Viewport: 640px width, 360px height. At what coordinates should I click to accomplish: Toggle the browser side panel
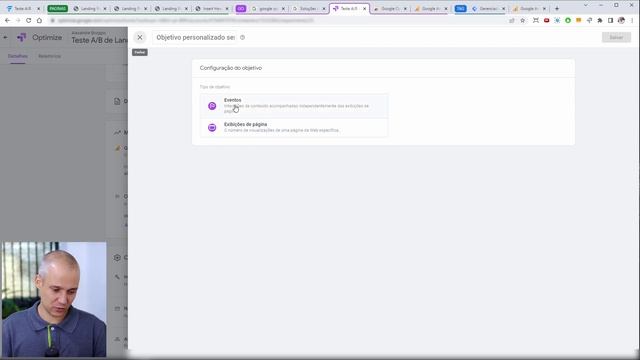click(611, 20)
